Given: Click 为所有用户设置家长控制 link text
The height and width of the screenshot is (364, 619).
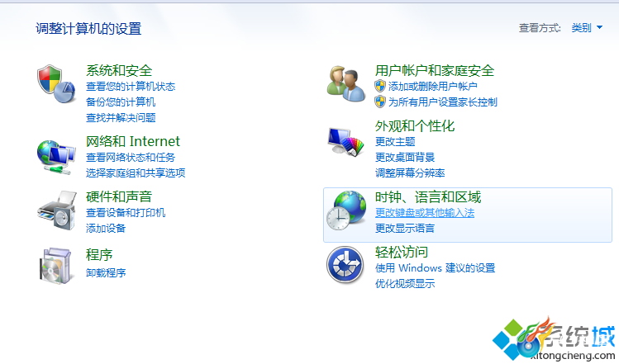Looking at the screenshot, I should click(x=443, y=102).
